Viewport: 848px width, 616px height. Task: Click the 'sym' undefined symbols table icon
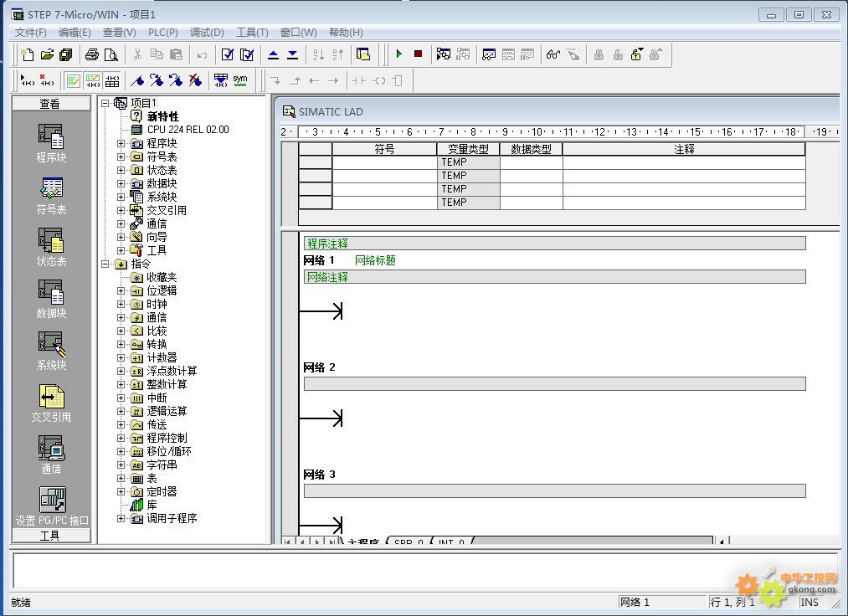(x=240, y=80)
